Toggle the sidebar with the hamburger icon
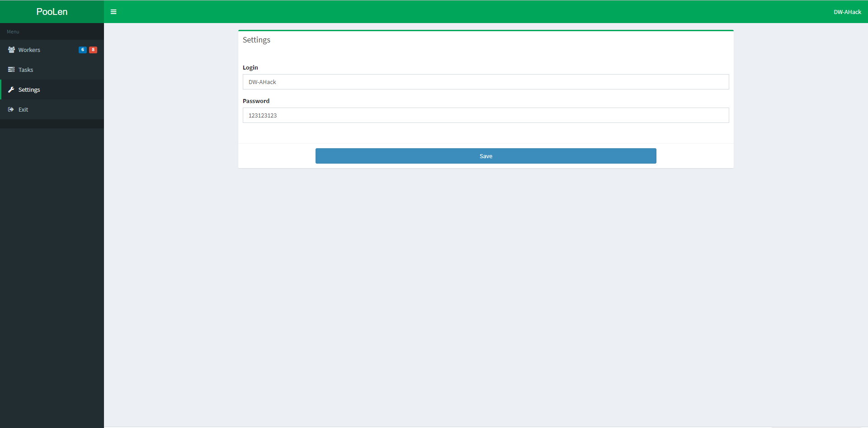 (113, 12)
